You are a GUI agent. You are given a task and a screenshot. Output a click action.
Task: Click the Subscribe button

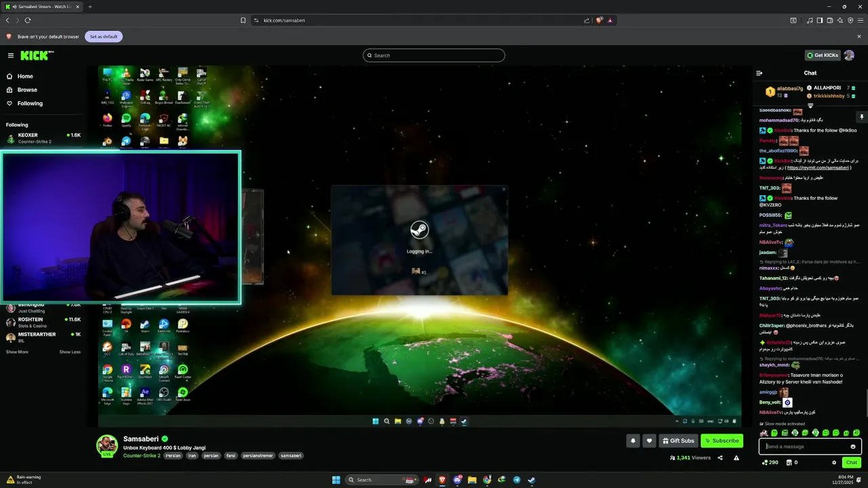722,441
